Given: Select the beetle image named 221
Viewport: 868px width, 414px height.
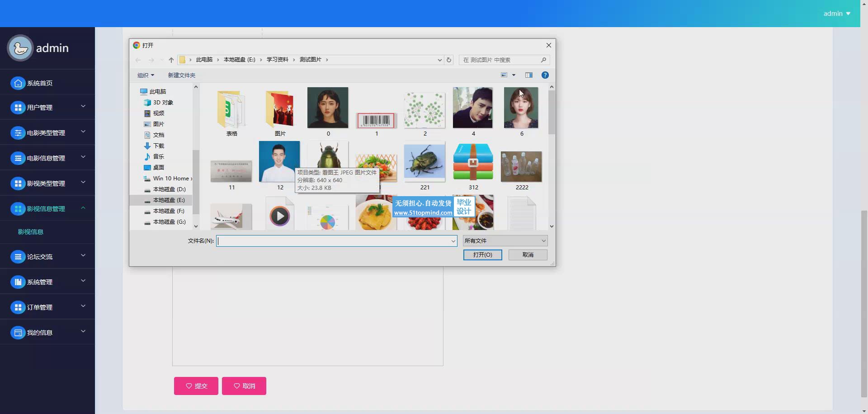Looking at the screenshot, I should coord(425,163).
